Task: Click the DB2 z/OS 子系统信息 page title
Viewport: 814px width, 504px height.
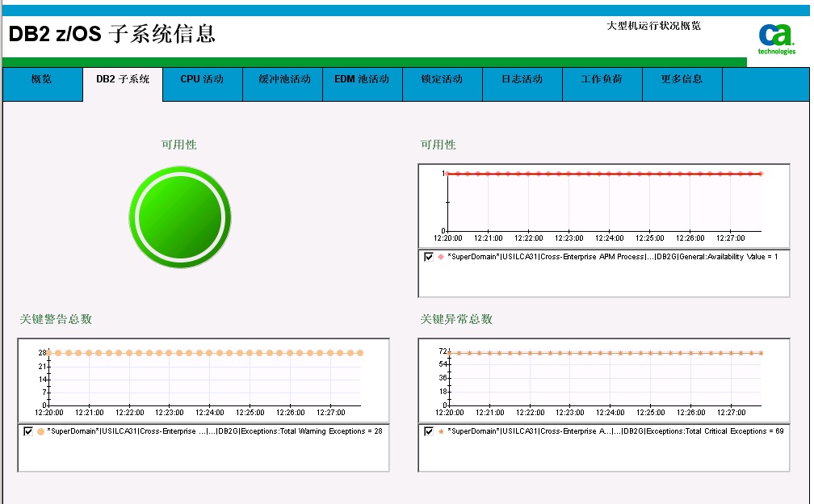Action: tap(111, 34)
